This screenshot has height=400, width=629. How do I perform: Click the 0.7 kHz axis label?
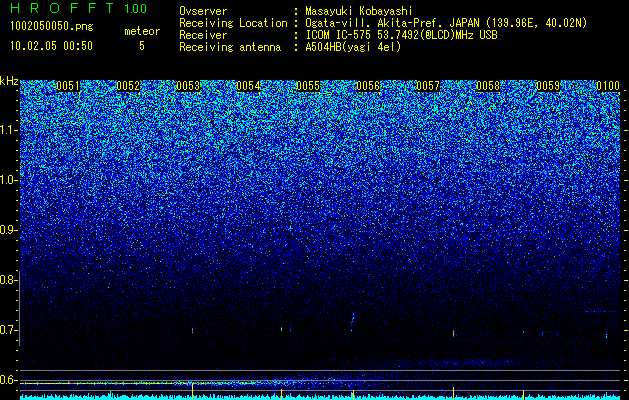pos(9,330)
